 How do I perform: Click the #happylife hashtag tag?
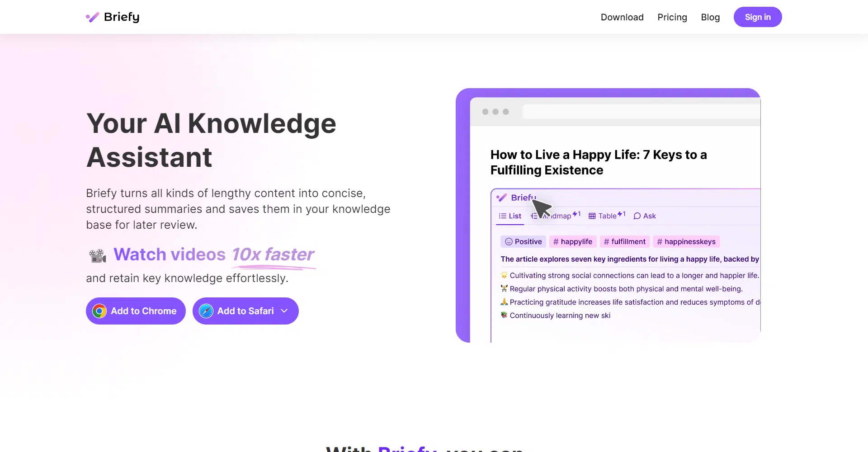point(573,242)
